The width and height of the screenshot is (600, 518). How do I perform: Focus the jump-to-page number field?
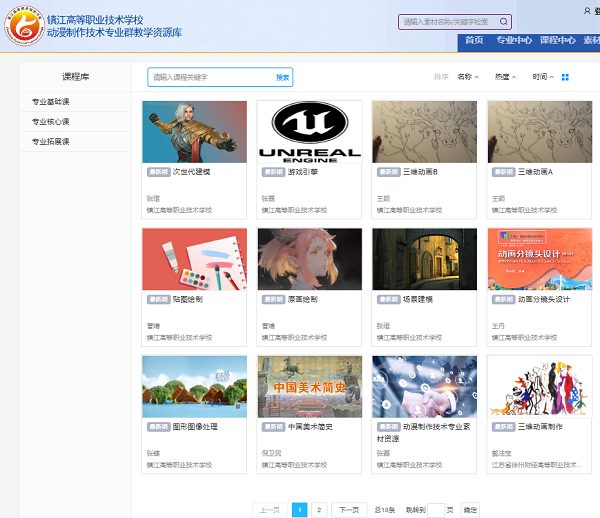tap(436, 510)
